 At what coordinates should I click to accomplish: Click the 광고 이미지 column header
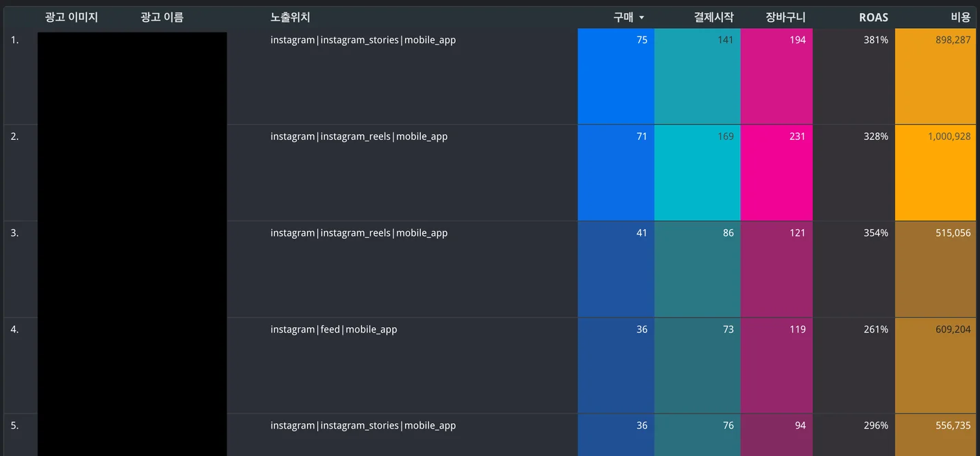(71, 17)
